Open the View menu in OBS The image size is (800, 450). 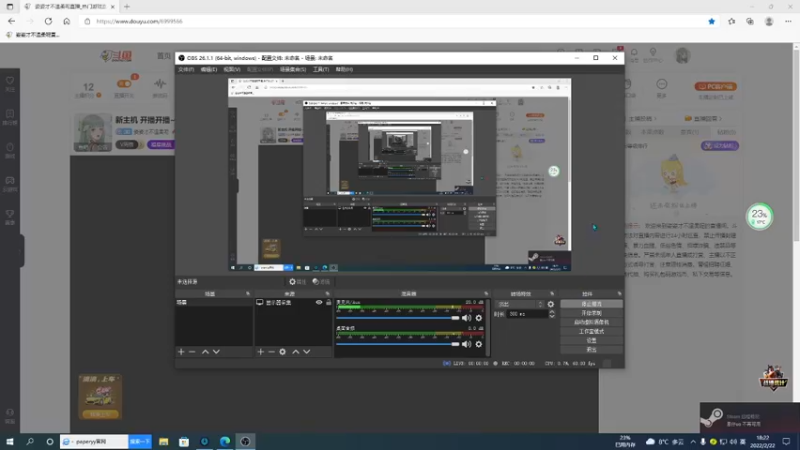232,69
